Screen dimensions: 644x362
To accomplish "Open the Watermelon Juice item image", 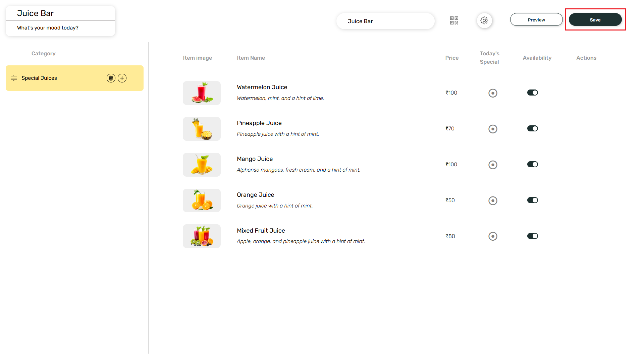I will (x=202, y=93).
